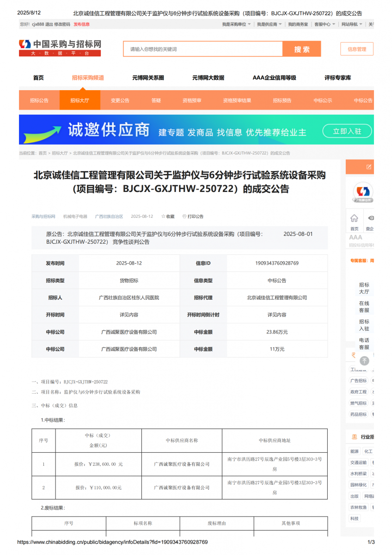Click sidebar 电话客服 floating button
392x555 pixels.
364,344
